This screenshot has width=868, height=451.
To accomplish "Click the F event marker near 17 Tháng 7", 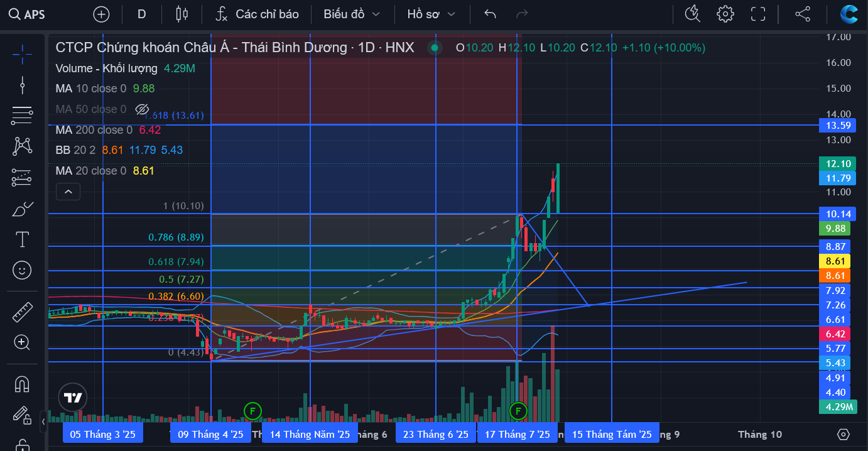I will pos(519,411).
